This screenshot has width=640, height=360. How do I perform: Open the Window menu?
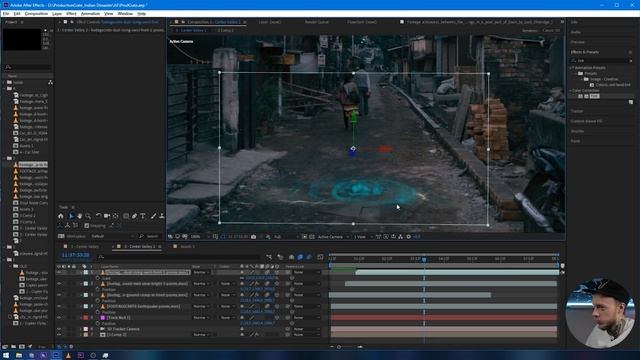click(125, 13)
